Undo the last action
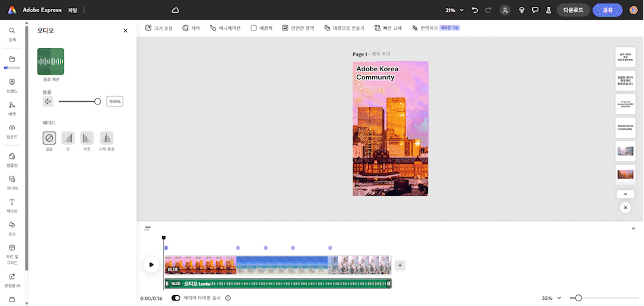This screenshot has height=306, width=644. pyautogui.click(x=475, y=10)
